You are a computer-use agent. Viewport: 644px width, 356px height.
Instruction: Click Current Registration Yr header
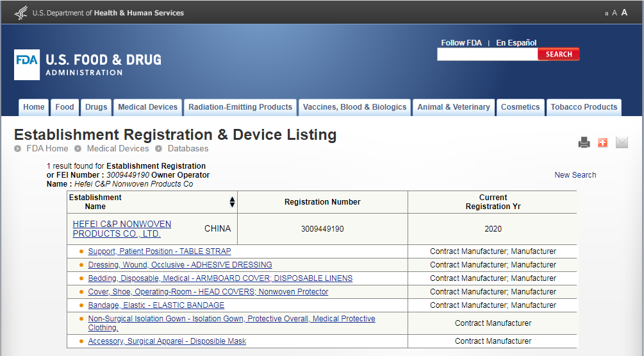point(493,202)
